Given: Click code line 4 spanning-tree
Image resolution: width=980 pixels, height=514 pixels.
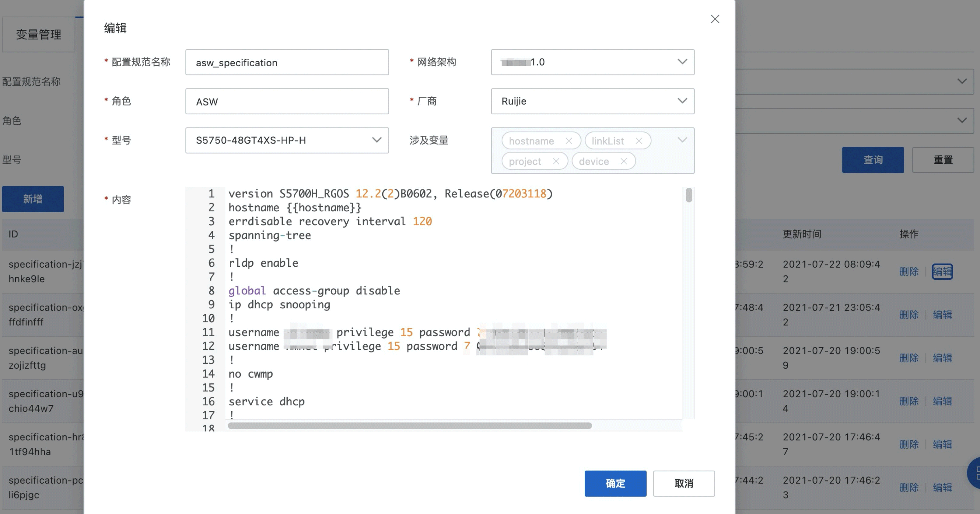Looking at the screenshot, I should pyautogui.click(x=269, y=235).
